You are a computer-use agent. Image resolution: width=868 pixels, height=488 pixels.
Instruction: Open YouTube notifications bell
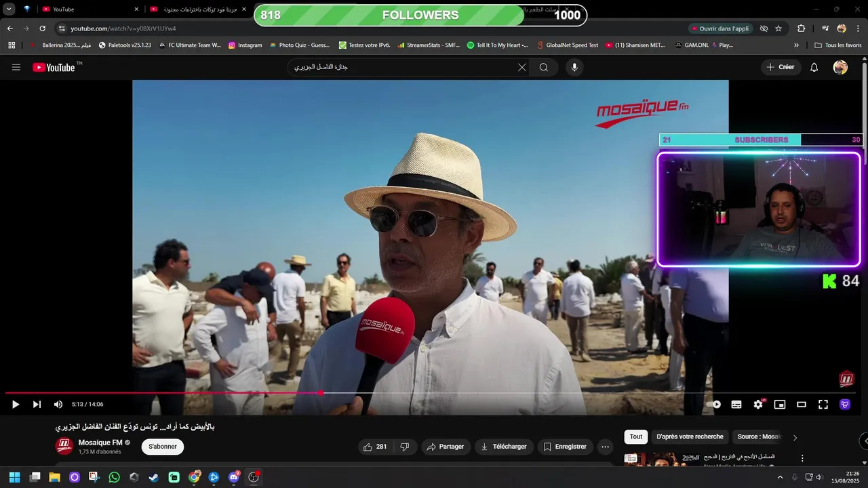click(814, 67)
